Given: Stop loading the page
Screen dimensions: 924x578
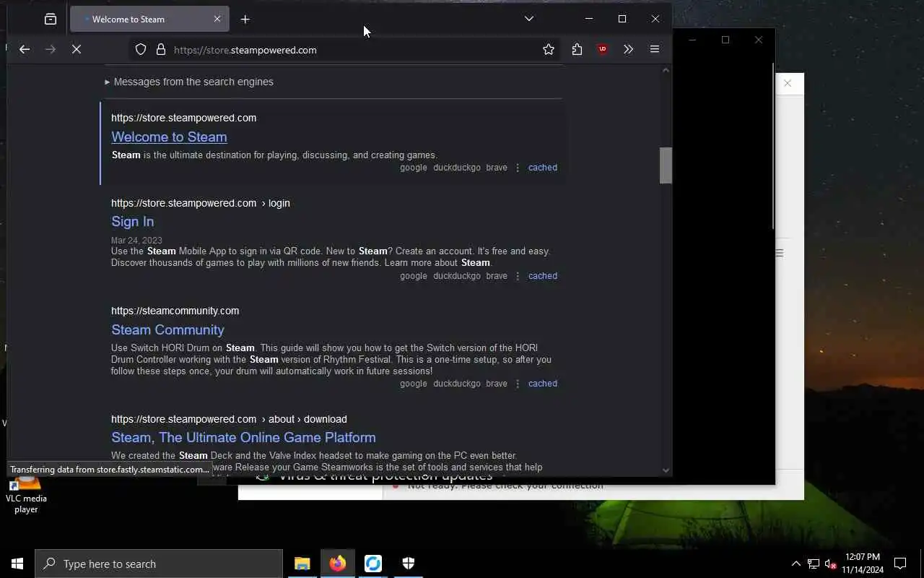Looking at the screenshot, I should click(x=77, y=49).
